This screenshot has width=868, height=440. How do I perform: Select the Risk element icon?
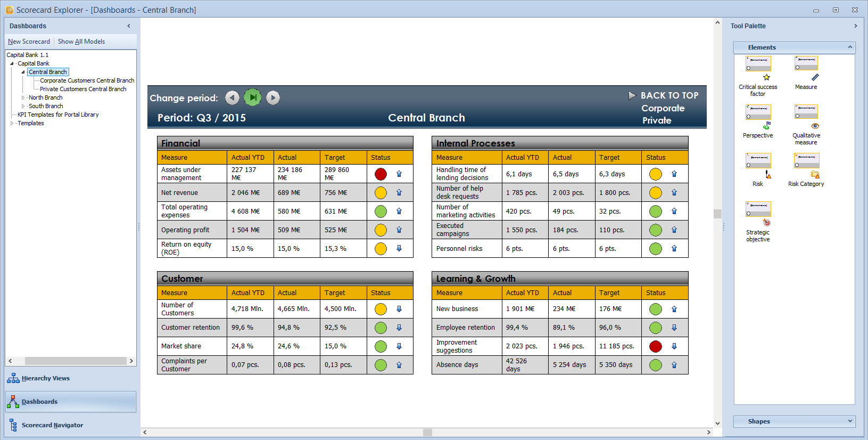click(758, 166)
